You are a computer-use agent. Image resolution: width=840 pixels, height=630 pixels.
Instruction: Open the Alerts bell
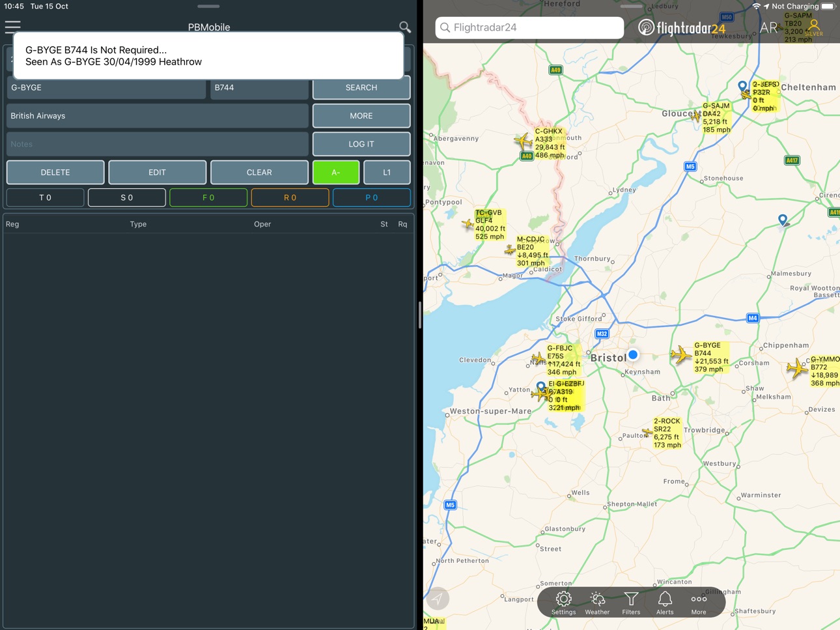point(665,603)
